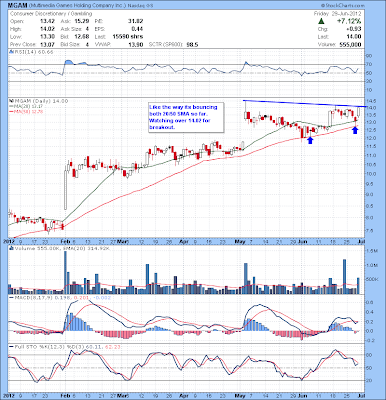Click the SCTR (SP600) score 98.5
Viewport: 386px width, 400px height.
click(x=192, y=44)
